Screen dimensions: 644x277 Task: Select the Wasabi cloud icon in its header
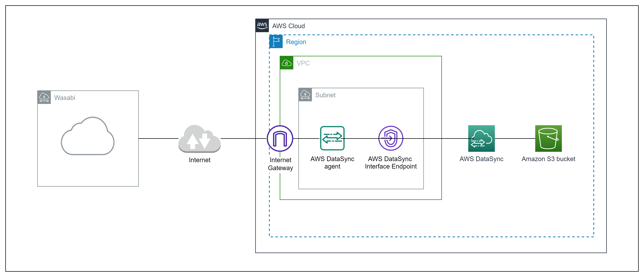44,98
